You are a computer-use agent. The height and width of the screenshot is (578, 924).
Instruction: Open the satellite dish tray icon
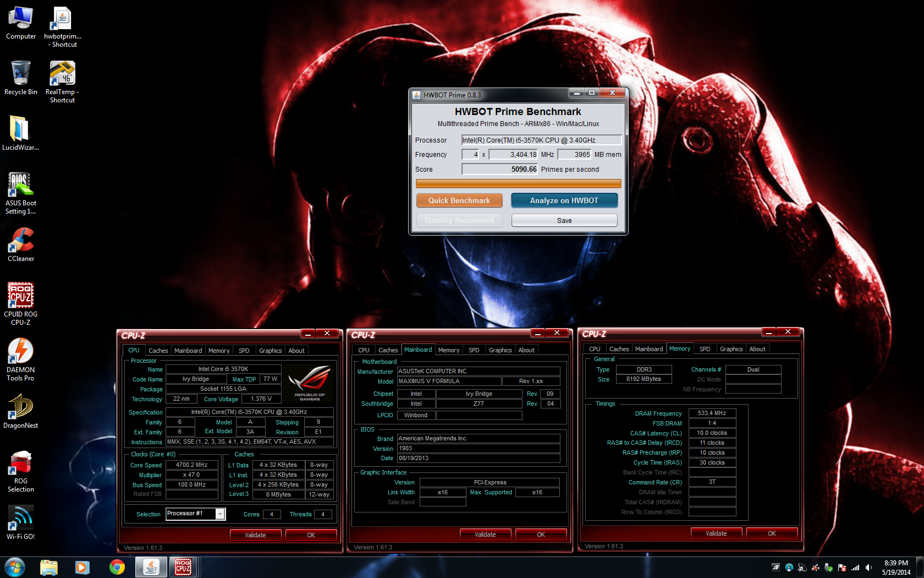coord(802,568)
